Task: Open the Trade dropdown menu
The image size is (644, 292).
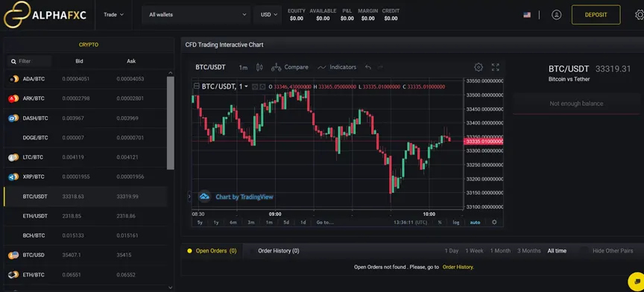Action: [113, 15]
